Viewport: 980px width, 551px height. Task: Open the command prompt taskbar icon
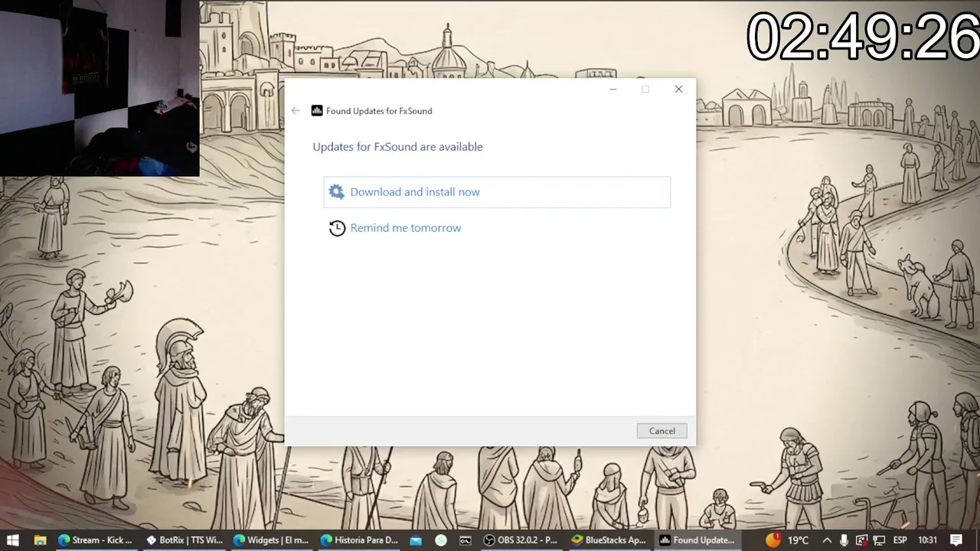click(465, 540)
